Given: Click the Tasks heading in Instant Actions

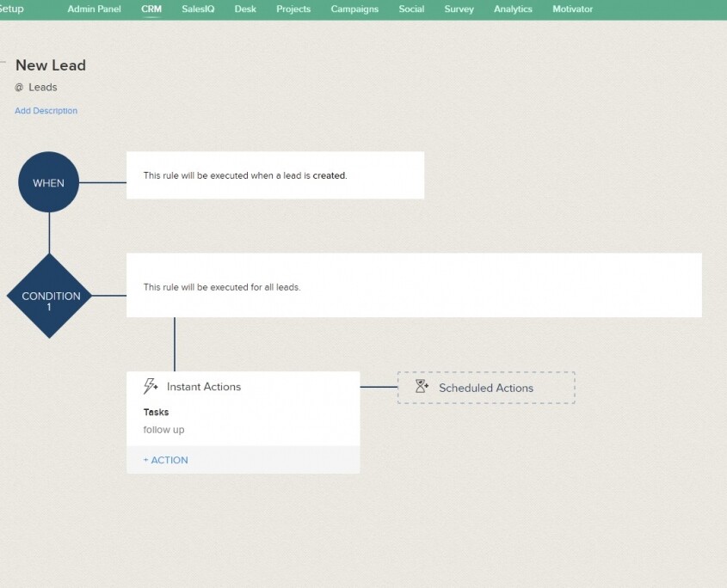Looking at the screenshot, I should [156, 412].
